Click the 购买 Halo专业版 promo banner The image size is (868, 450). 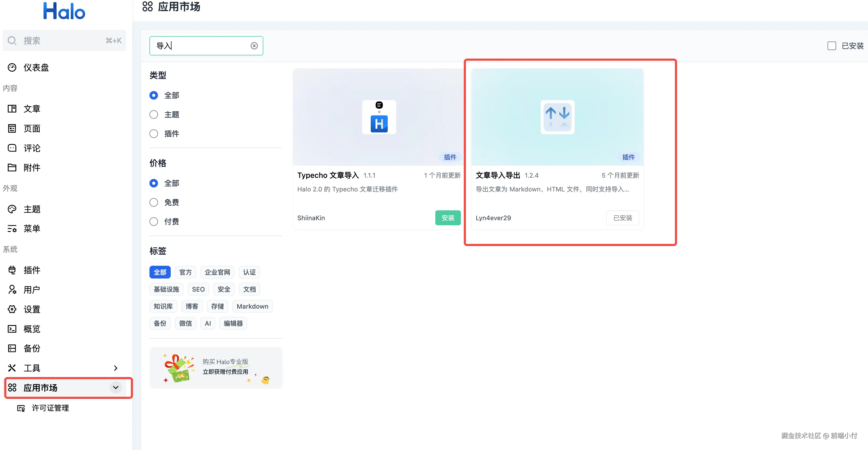click(216, 368)
